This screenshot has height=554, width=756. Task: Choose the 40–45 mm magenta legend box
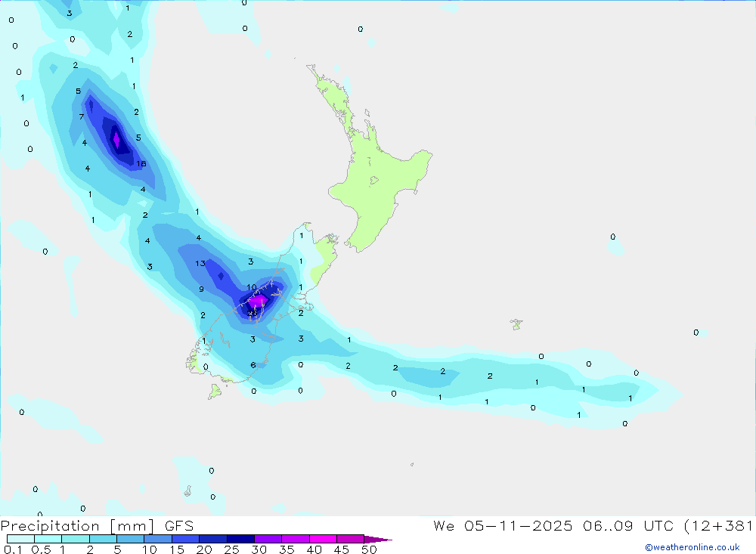[323, 539]
